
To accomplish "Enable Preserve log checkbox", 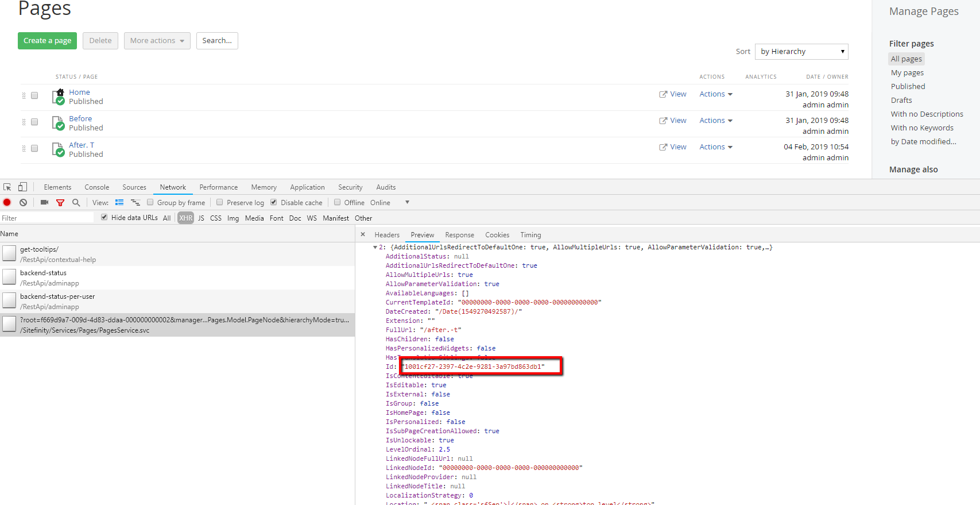I will 220,202.
